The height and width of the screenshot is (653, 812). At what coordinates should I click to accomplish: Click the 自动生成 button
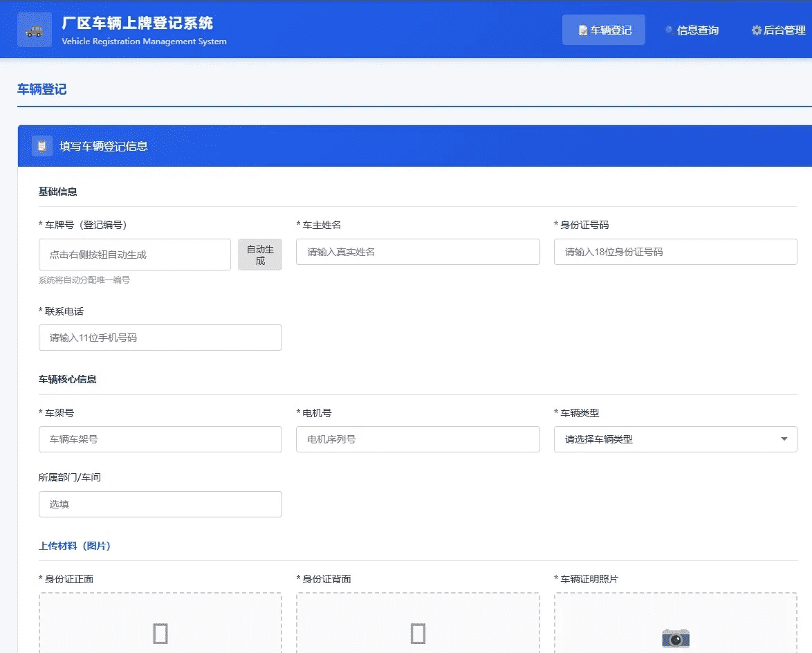pyautogui.click(x=260, y=255)
